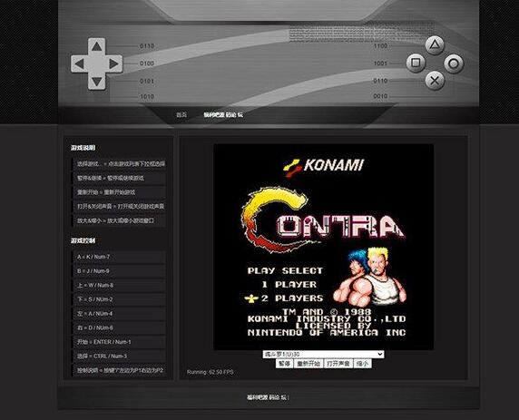The width and height of the screenshot is (519, 420).
Task: Click the Contra title logo
Action: (323, 220)
